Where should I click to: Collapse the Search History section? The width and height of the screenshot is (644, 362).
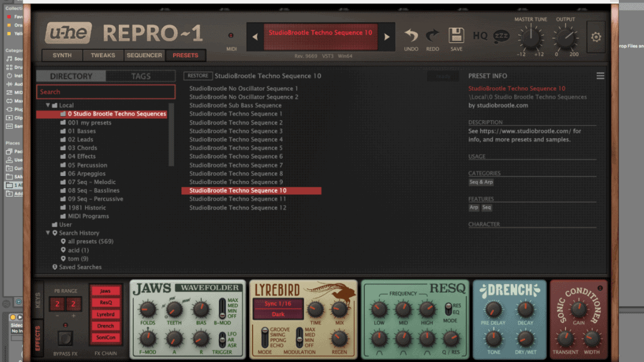coord(48,233)
